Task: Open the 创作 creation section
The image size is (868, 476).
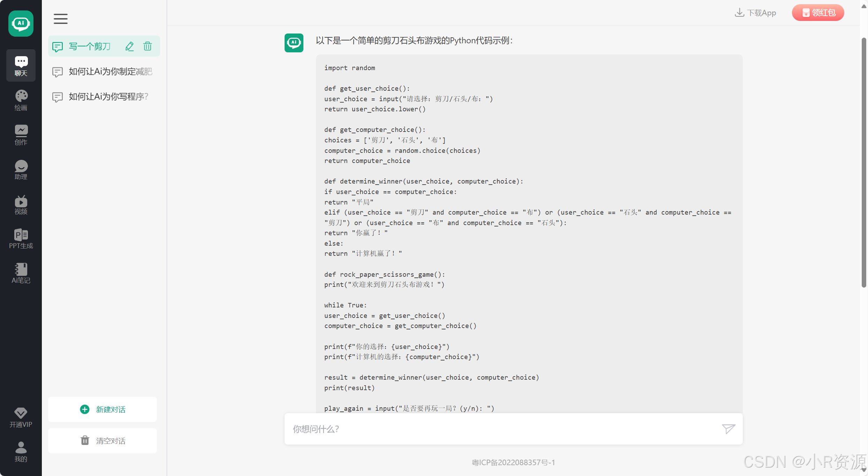Action: 21,135
